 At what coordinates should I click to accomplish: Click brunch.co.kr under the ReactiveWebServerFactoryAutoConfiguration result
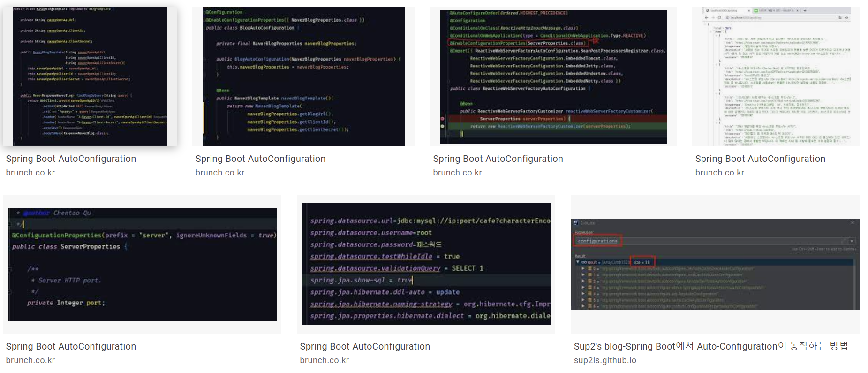coord(458,173)
